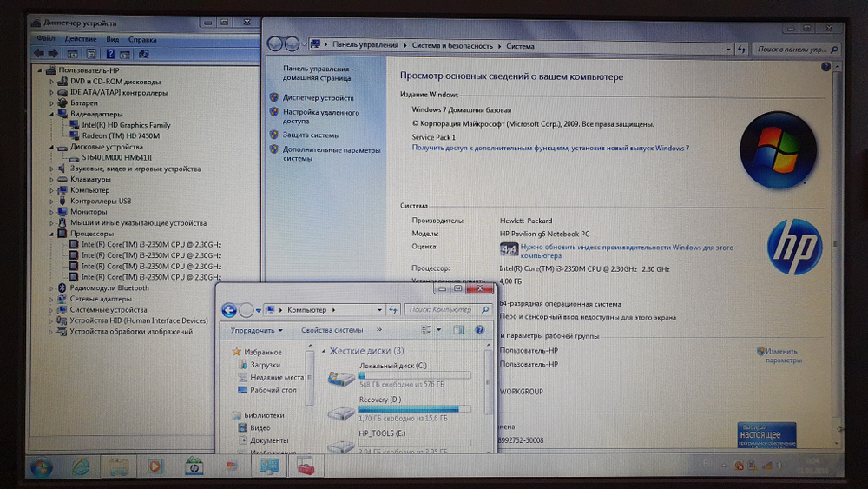The height and width of the screenshot is (489, 868).
Task: Expand the Сетевые адаптеры node
Action: [x=51, y=299]
